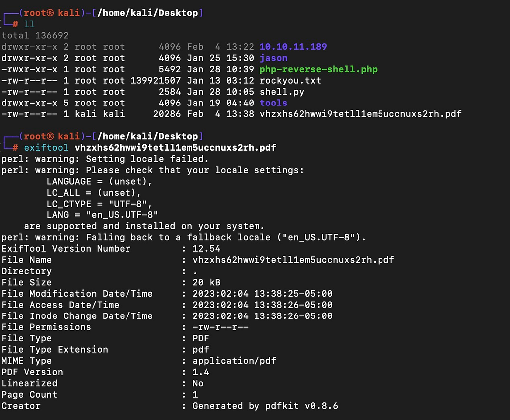510x420 pixels.
Task: Click the /home/kali/Desktop path in the first prompt
Action: click(x=147, y=13)
